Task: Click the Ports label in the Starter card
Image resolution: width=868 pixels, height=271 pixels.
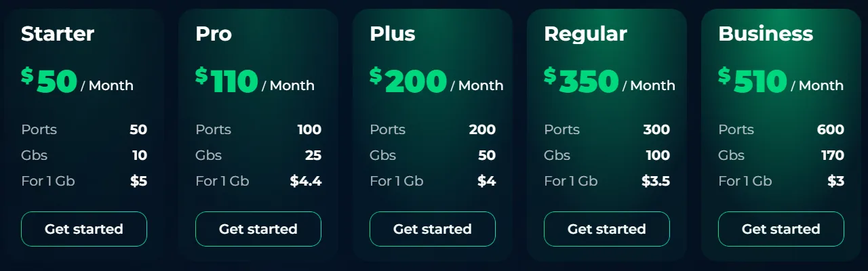Action: [x=39, y=129]
